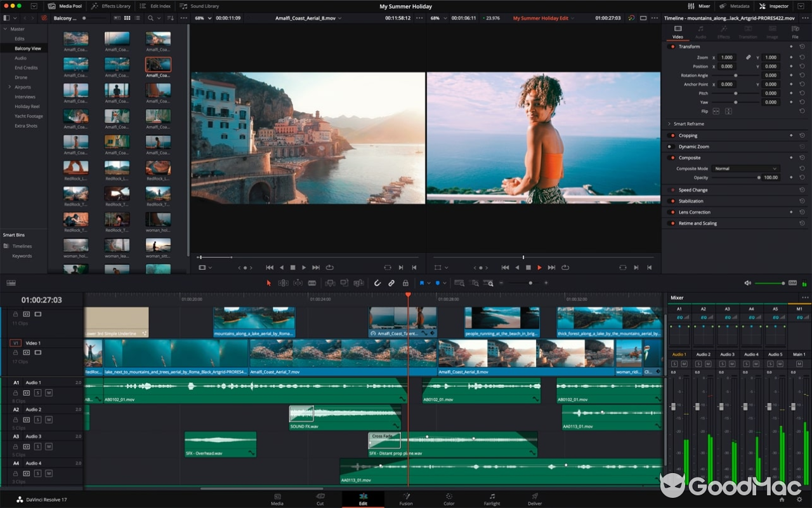Toggle Linked Selection chain icon
The image size is (812, 508).
(x=391, y=283)
